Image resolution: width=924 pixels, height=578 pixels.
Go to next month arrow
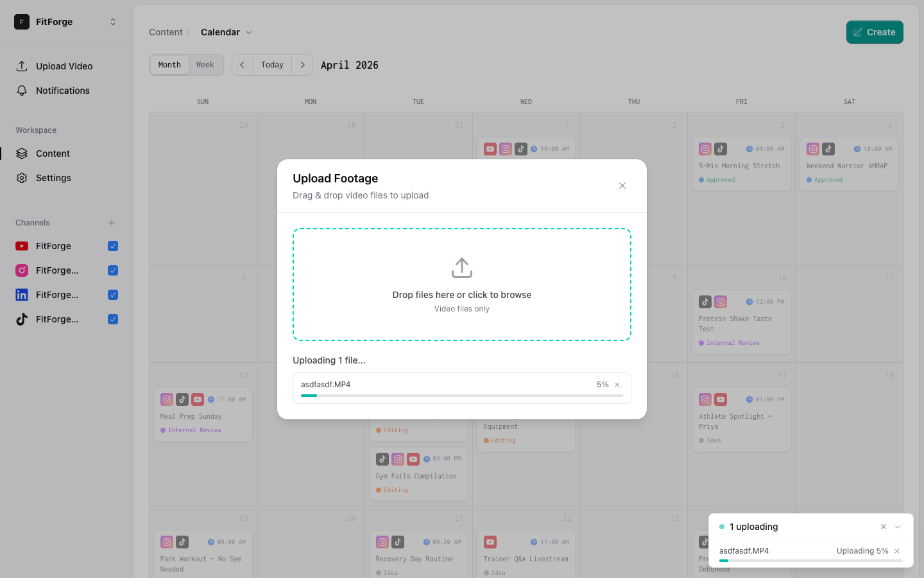click(302, 65)
